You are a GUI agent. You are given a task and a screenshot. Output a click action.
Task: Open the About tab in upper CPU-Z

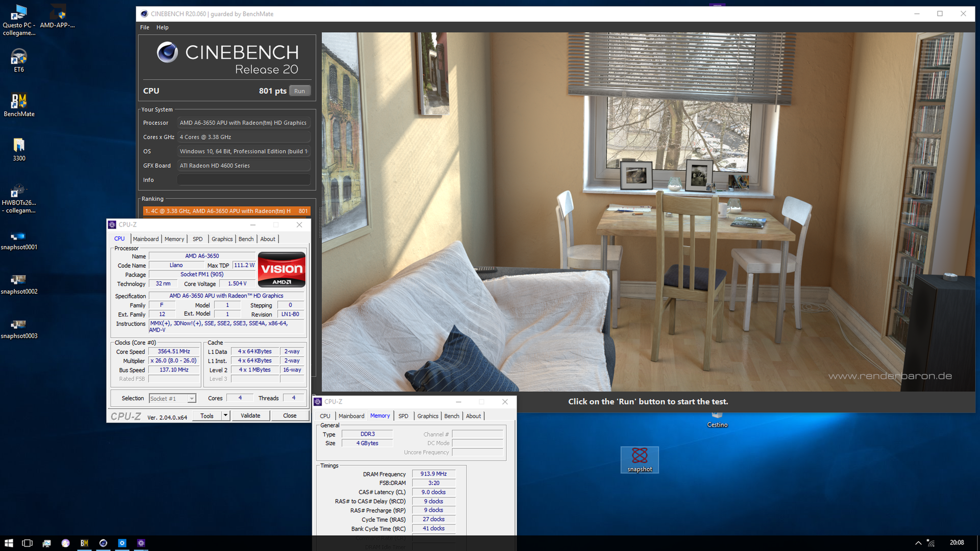click(x=268, y=239)
